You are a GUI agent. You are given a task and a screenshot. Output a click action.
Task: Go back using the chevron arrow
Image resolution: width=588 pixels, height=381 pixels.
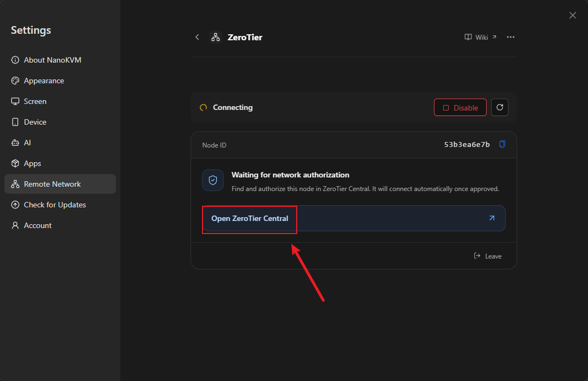pyautogui.click(x=197, y=37)
